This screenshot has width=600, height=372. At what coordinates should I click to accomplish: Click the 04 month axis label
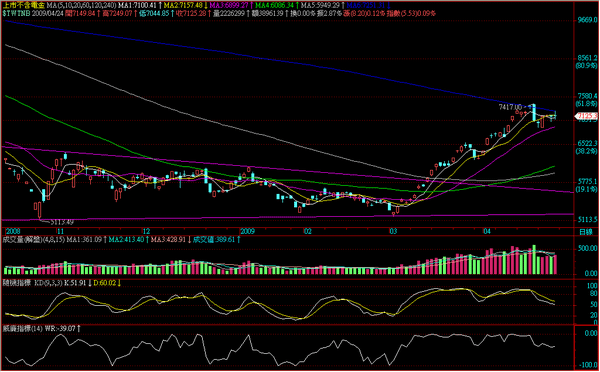(487, 232)
